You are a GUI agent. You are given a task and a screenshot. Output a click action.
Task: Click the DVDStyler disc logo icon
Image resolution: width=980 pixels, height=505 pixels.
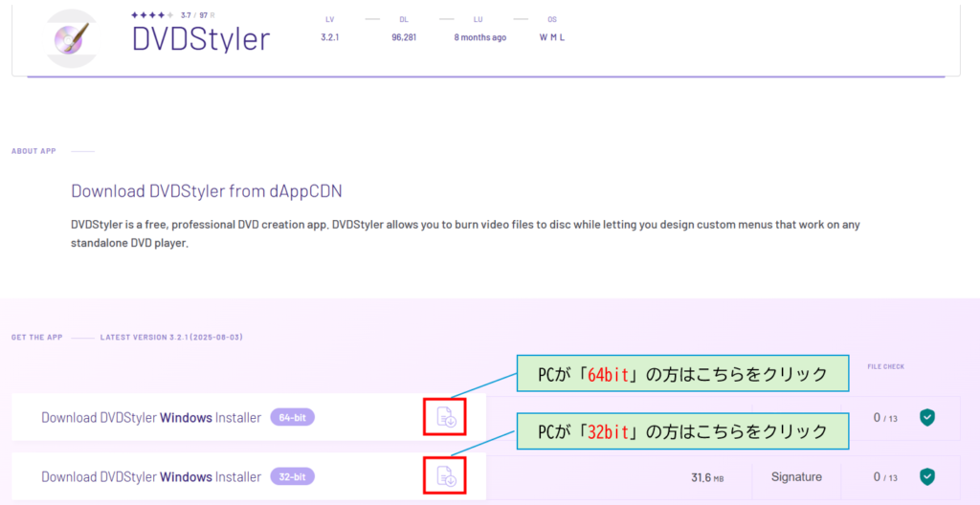pos(73,38)
